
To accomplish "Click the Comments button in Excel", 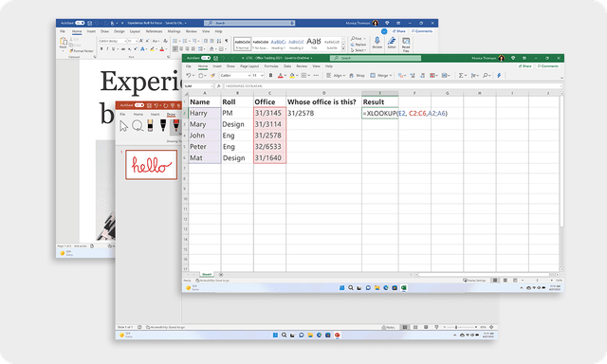I will 548,66.
